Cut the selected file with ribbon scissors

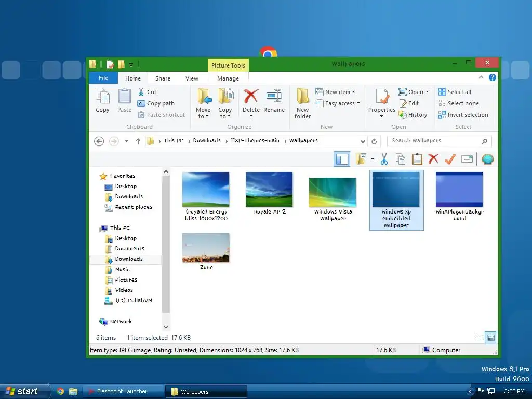pyautogui.click(x=147, y=92)
